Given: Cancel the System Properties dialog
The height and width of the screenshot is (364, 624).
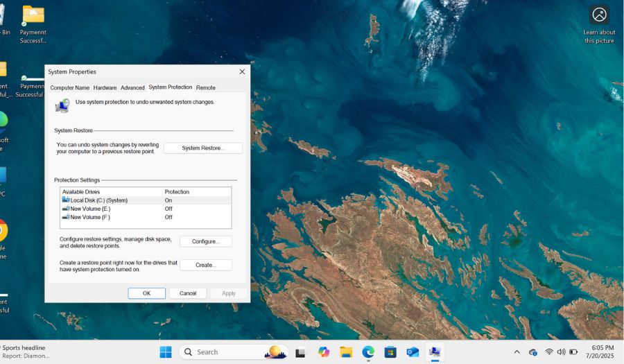Looking at the screenshot, I should [x=188, y=293].
